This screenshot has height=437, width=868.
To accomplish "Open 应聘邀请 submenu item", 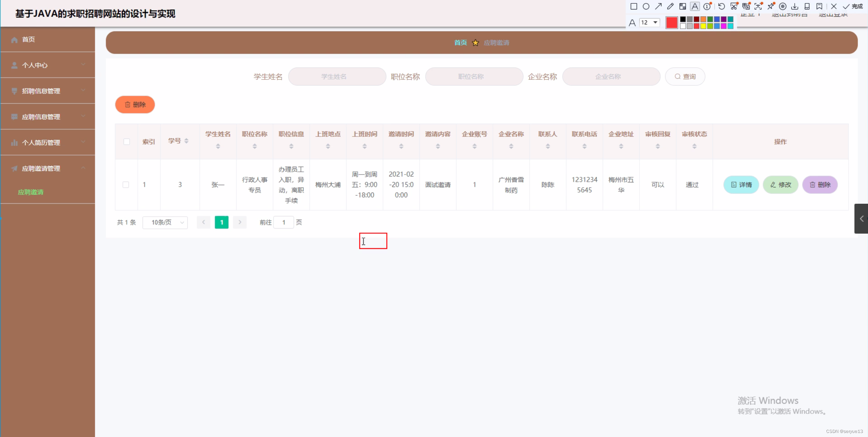I will pos(31,192).
